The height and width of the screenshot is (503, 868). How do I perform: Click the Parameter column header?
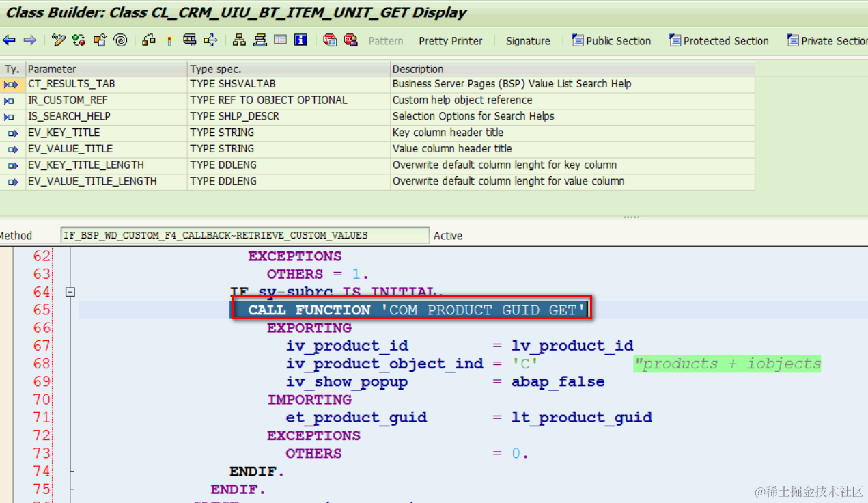(x=106, y=69)
